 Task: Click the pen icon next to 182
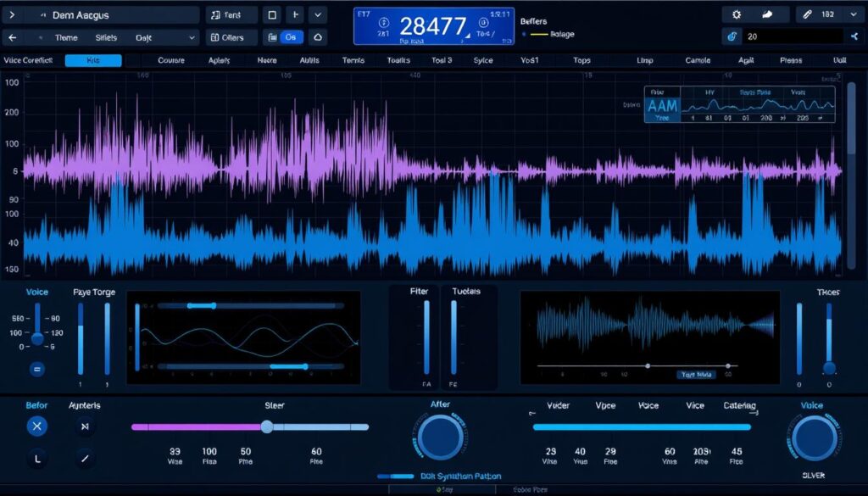(807, 14)
